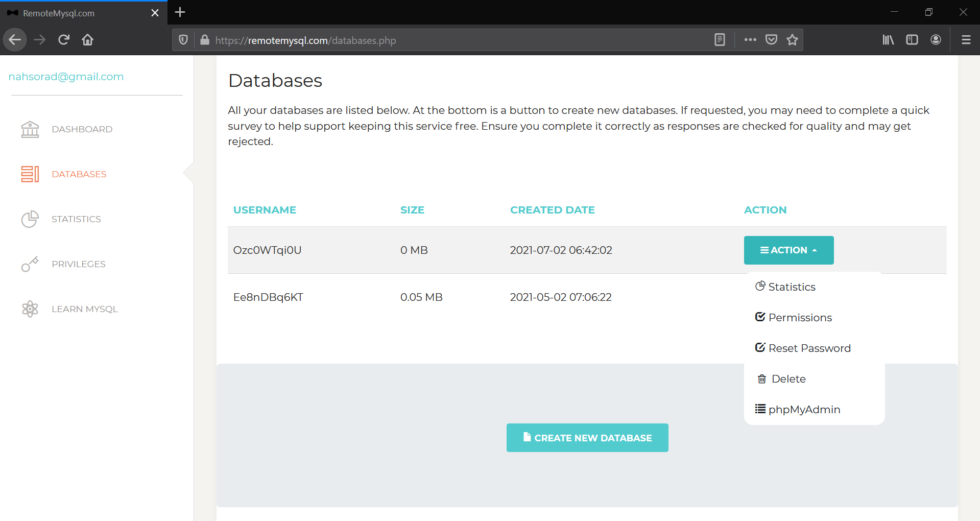Click the Statistics pie chart sidebar icon
This screenshot has width=980, height=521.
(30, 219)
